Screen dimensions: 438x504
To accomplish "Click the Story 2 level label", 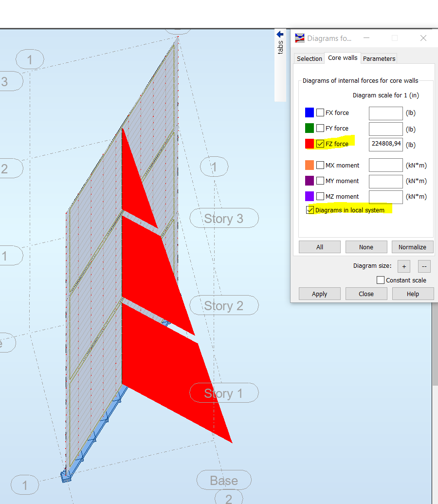I will tap(224, 305).
